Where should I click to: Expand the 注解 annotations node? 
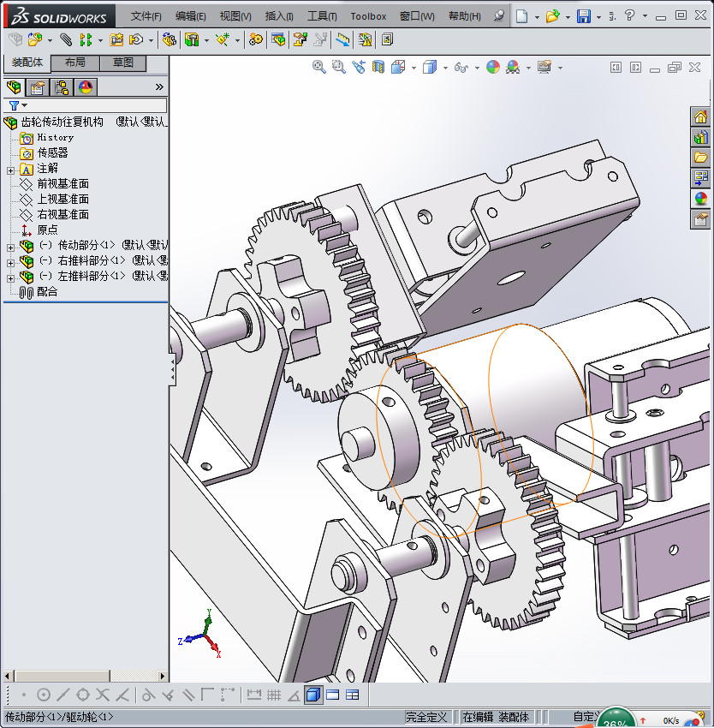point(10,169)
